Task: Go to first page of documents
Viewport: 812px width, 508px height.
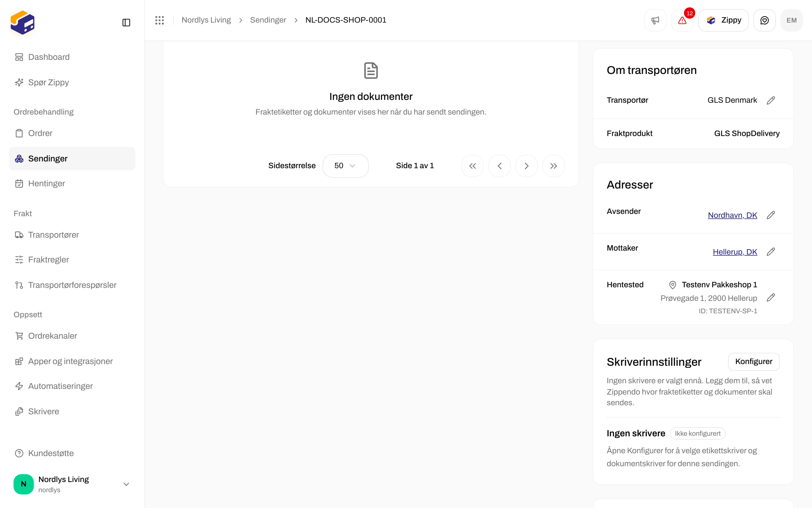Action: tap(473, 166)
